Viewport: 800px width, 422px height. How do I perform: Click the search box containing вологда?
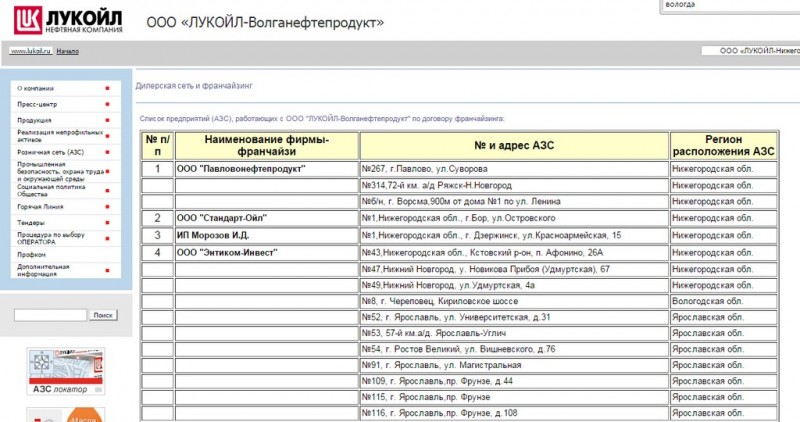[730, 6]
